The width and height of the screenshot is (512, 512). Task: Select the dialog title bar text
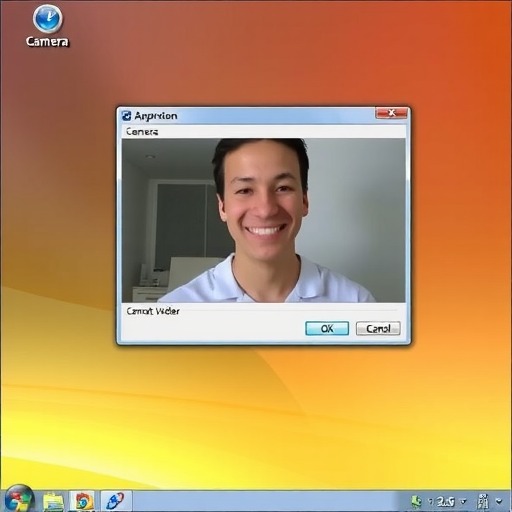pos(156,116)
